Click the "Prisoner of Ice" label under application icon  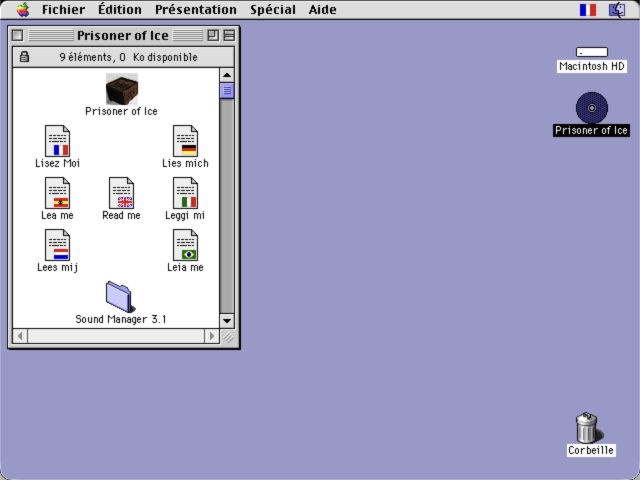(x=121, y=111)
